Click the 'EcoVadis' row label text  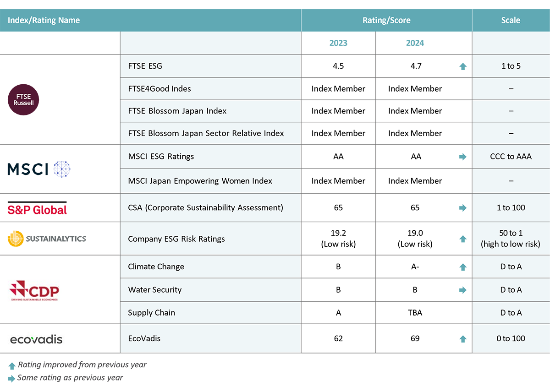coord(144,338)
